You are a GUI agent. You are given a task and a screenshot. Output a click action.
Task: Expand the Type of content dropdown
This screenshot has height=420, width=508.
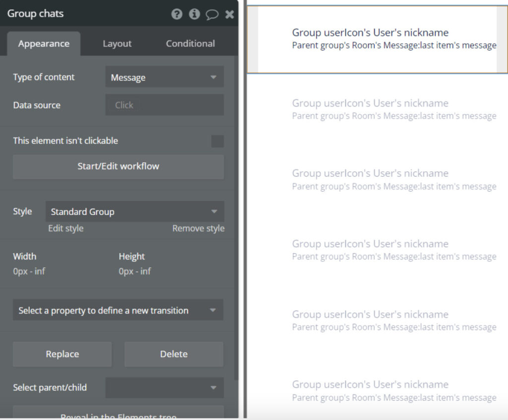point(164,77)
